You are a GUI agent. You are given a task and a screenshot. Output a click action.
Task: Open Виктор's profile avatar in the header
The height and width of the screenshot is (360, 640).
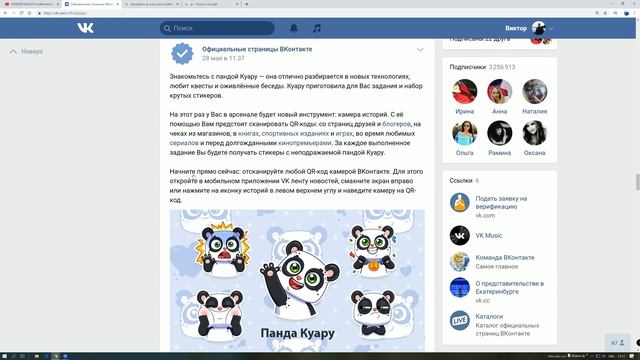point(539,28)
